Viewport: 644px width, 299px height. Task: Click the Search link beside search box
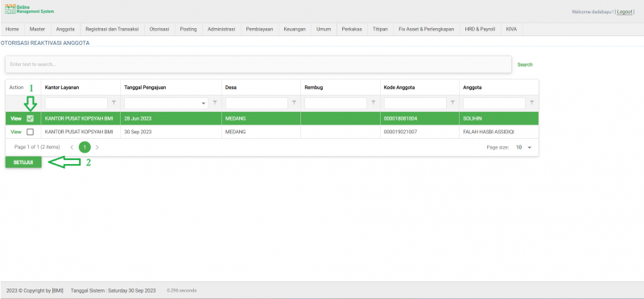525,65
